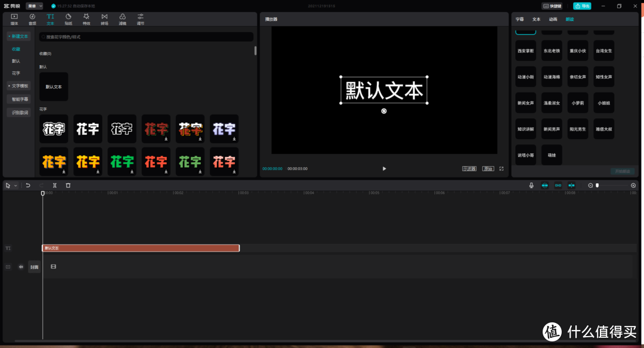Click the microphone record icon

[531, 186]
